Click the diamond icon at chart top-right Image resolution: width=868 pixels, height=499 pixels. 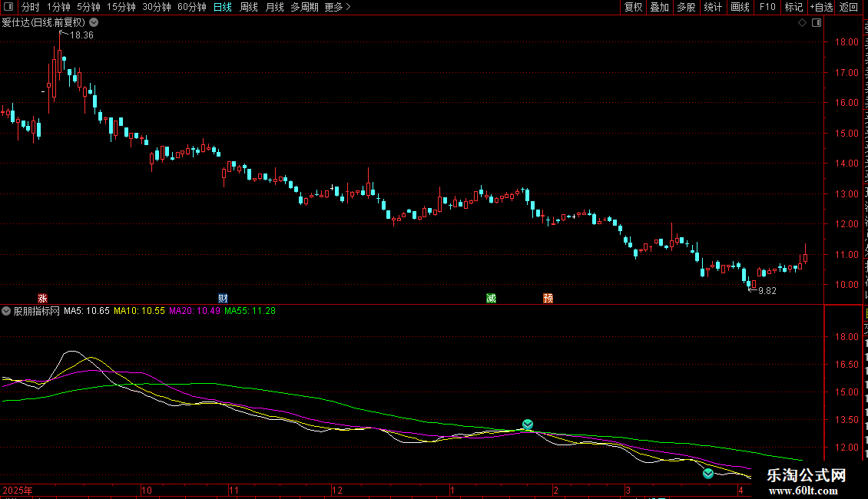802,23
